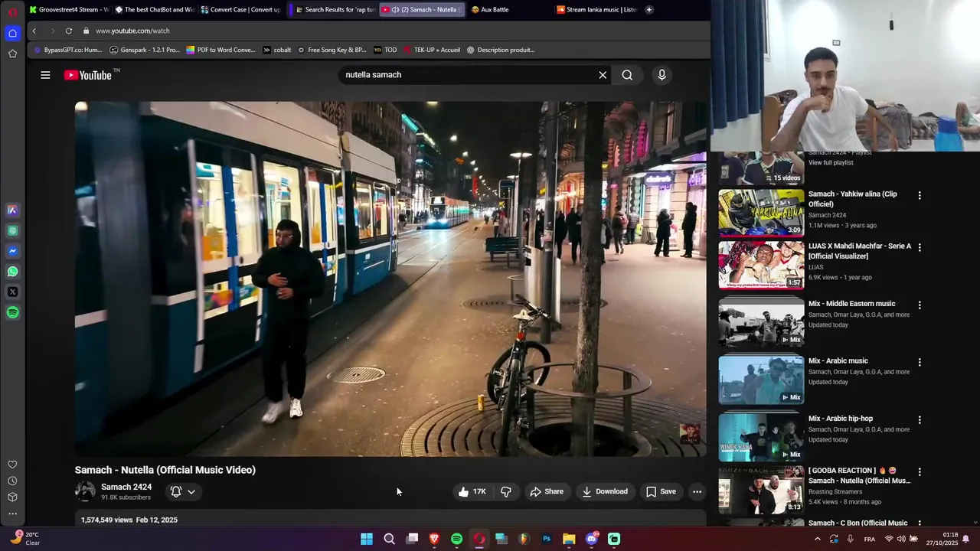The height and width of the screenshot is (551, 980).
Task: Open Discord from the taskbar
Action: pos(592,539)
